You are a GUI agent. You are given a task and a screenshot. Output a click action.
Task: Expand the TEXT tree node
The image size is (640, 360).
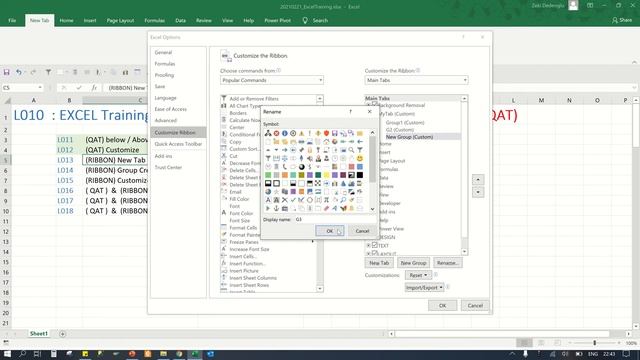(x=368, y=246)
